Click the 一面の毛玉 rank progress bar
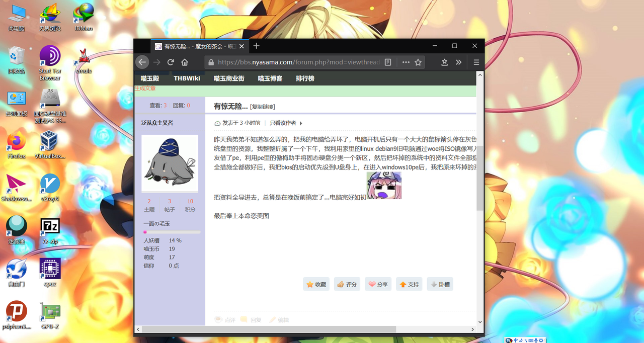 [172, 232]
